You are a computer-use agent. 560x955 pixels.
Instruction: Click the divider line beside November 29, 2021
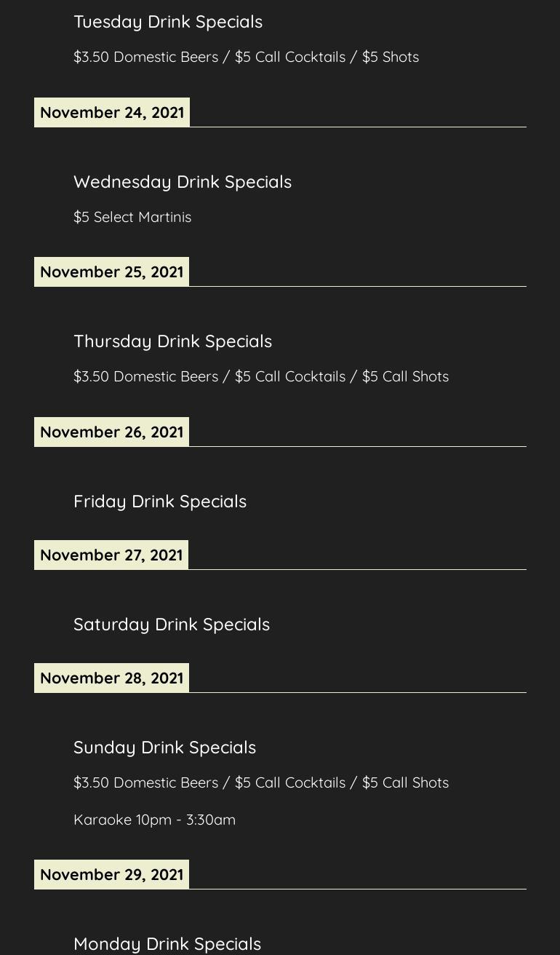point(358,889)
